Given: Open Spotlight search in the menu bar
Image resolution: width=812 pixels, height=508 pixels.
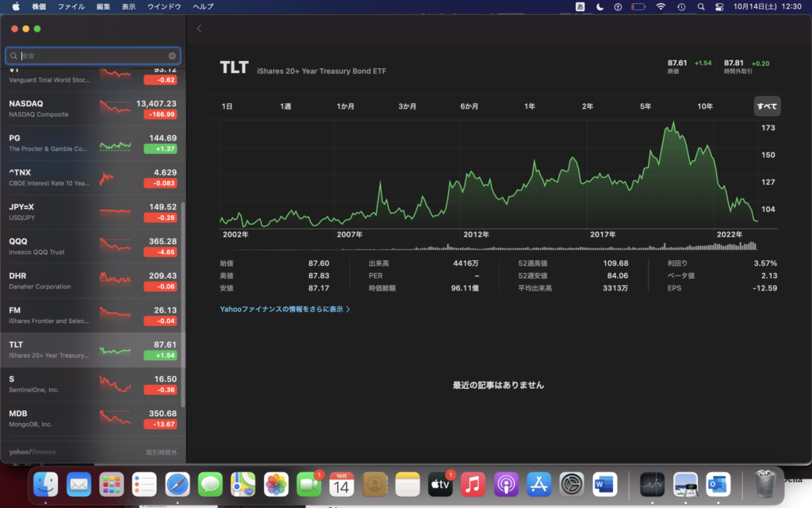Looking at the screenshot, I should point(700,6).
